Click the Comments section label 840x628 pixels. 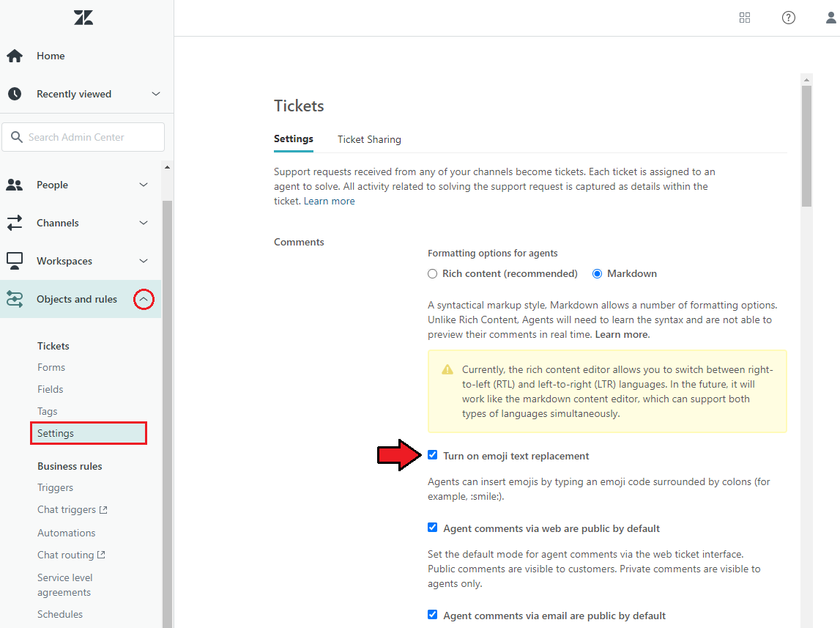299,243
